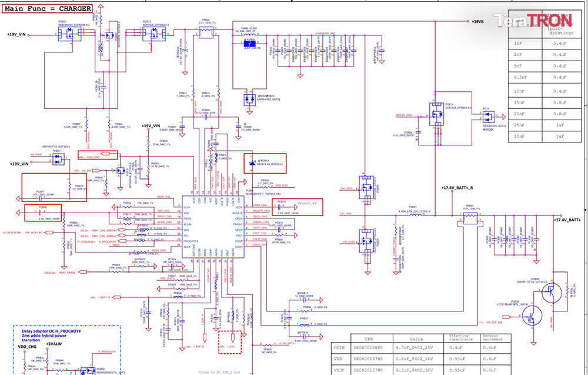Select the PQB29 transistor circle symbol
Viewport: 588px width, 375px height.
point(532,316)
